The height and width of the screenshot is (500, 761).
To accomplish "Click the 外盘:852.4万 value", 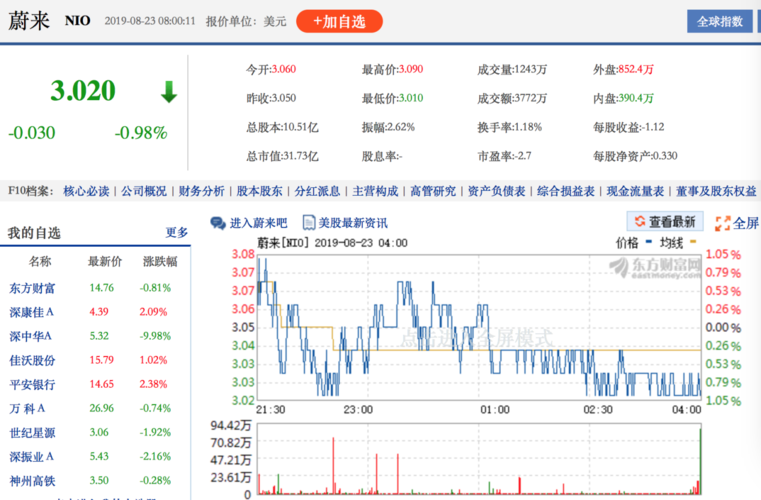I will 623,69.
